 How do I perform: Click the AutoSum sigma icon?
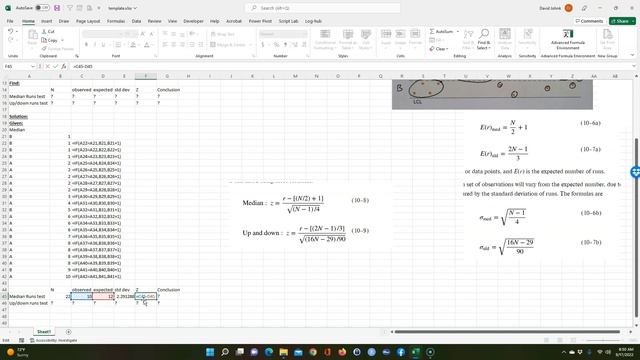(x=432, y=31)
